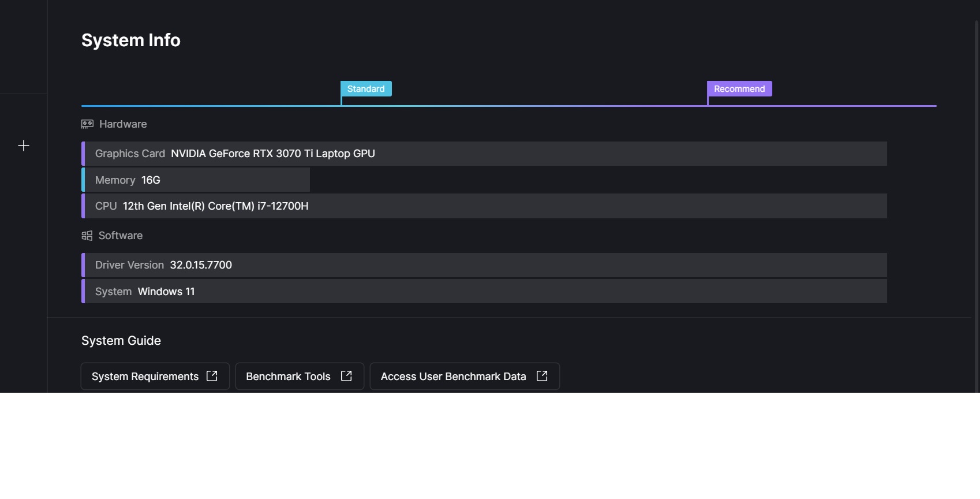Click the System Guide heading
Image resolution: width=980 pixels, height=499 pixels.
[x=121, y=341]
